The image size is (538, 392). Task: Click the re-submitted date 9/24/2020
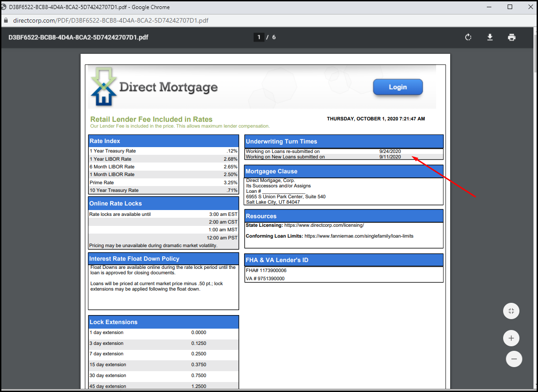pos(390,151)
